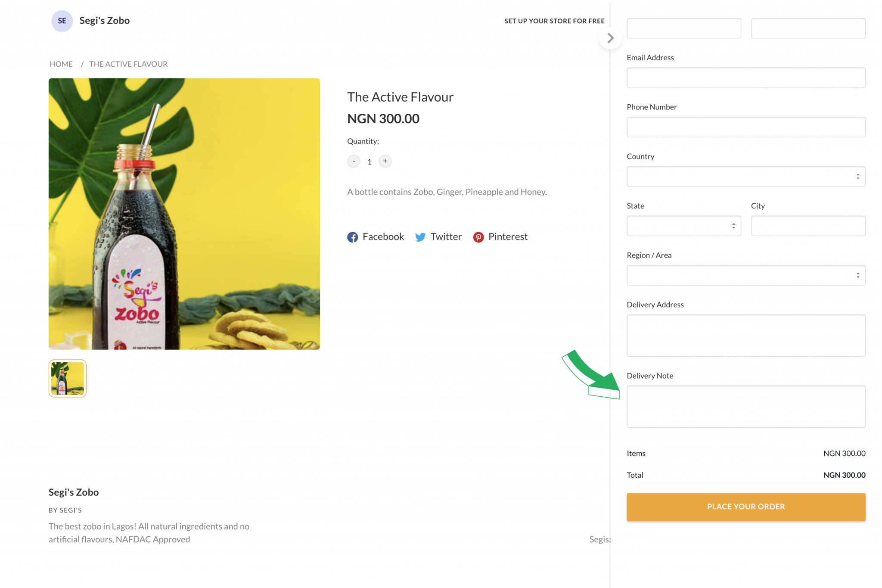Screen dimensions: 882x588
Task: Click the breadcrumb home icon link
Action: [60, 64]
